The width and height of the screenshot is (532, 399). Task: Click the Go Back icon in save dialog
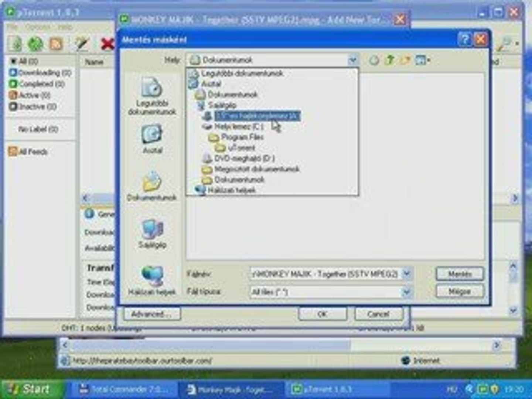click(x=374, y=60)
